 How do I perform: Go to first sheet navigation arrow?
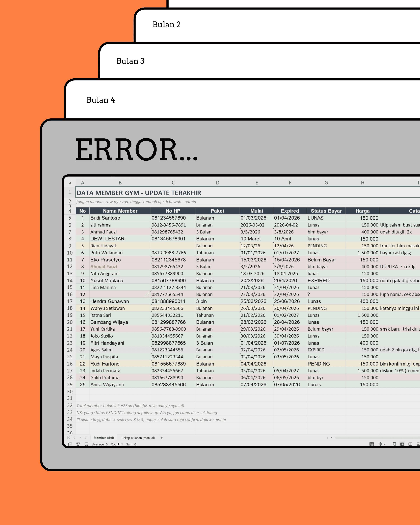(68, 437)
